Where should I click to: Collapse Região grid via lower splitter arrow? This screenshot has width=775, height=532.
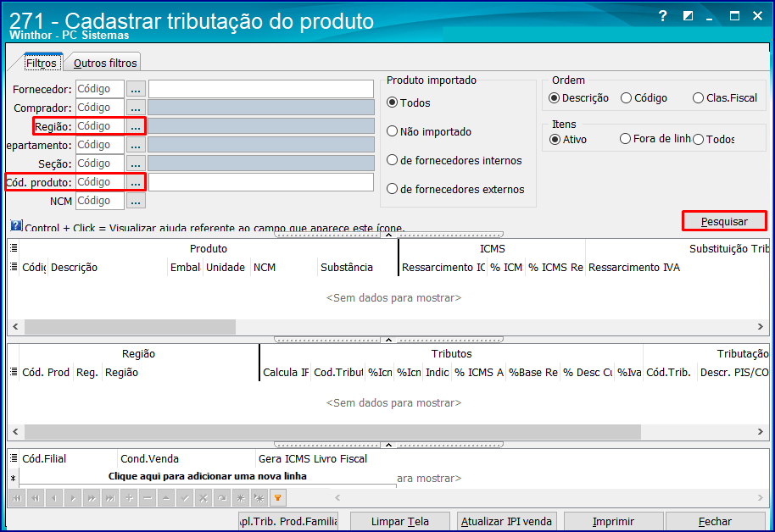coord(388,445)
